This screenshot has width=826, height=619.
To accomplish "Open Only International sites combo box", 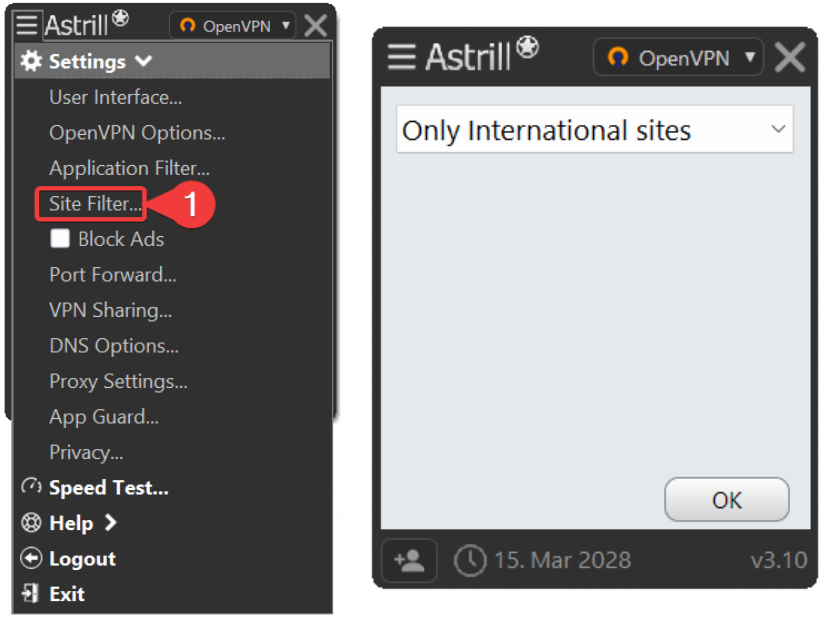I will click(x=595, y=130).
